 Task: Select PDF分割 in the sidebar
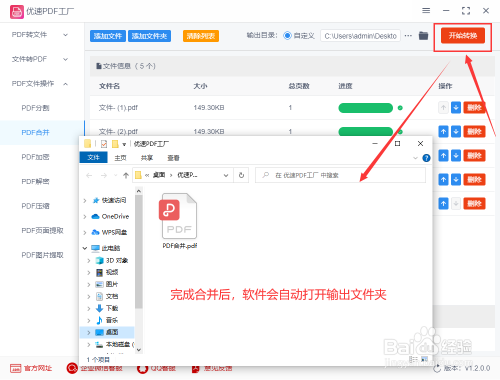(x=35, y=108)
